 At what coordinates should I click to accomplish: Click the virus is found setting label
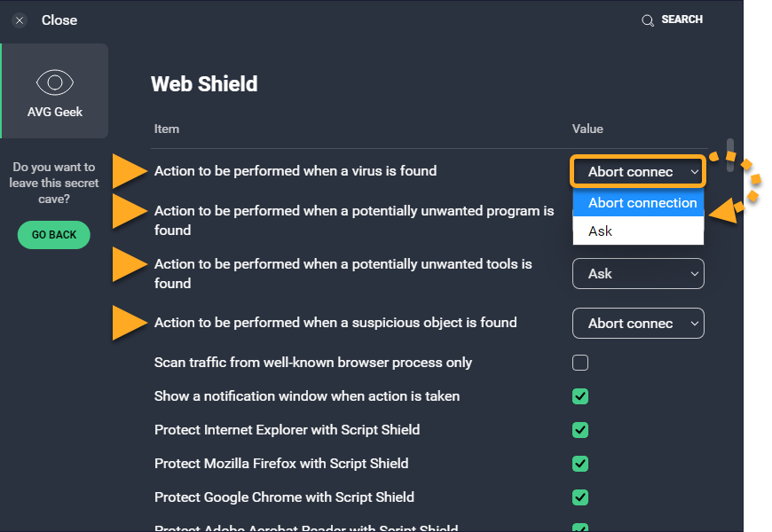coord(295,171)
